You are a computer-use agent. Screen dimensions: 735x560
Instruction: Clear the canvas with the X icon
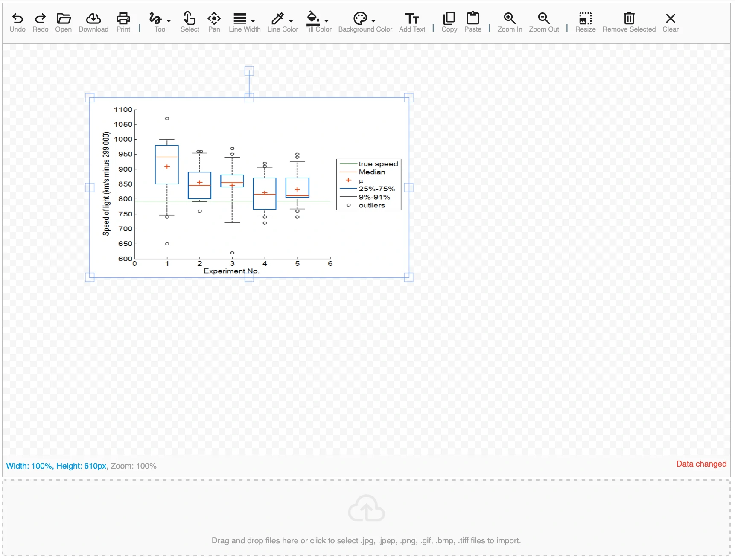point(670,18)
